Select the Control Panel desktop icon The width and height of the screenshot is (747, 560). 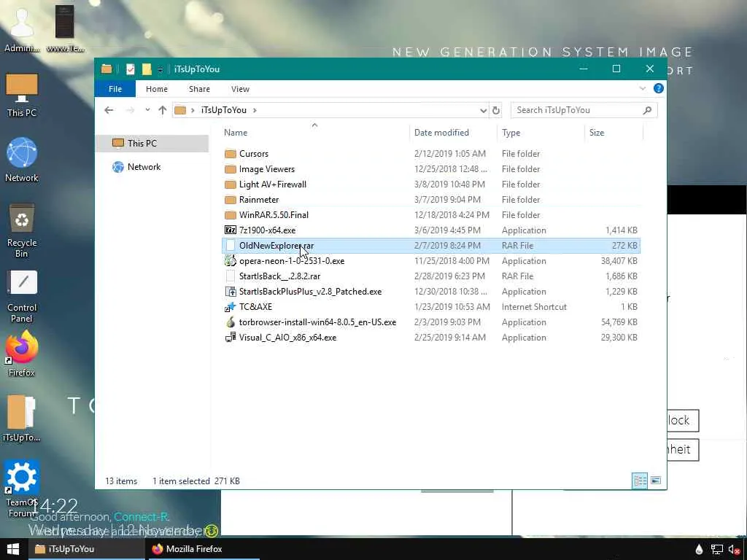tap(21, 296)
